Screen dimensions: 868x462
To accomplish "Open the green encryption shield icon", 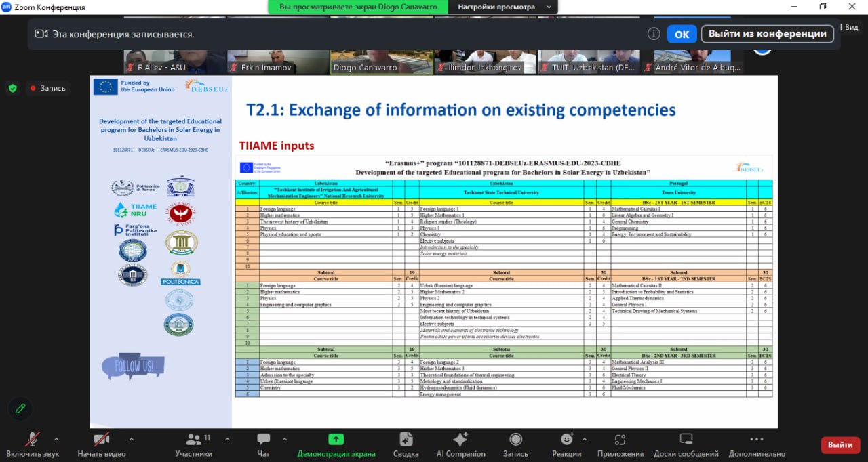I will pos(12,88).
